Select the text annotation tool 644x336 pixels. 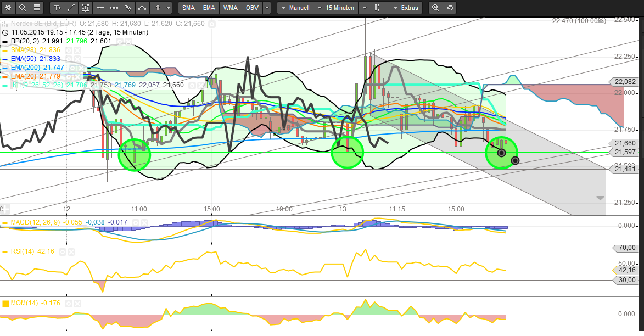tap(57, 7)
